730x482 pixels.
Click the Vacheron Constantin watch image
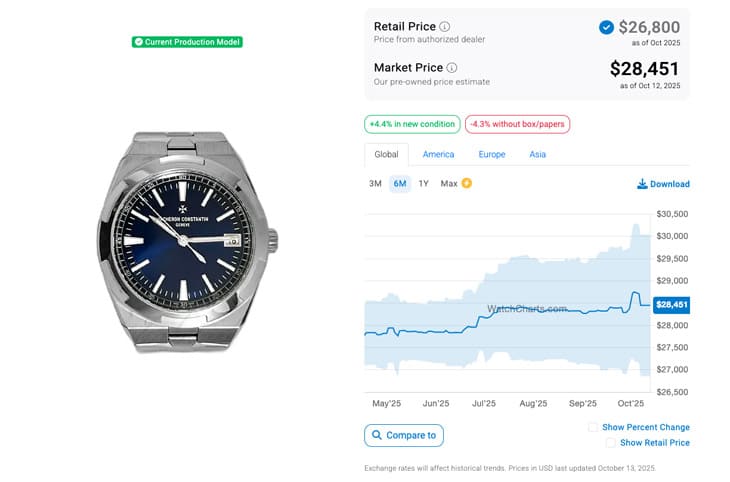188,241
